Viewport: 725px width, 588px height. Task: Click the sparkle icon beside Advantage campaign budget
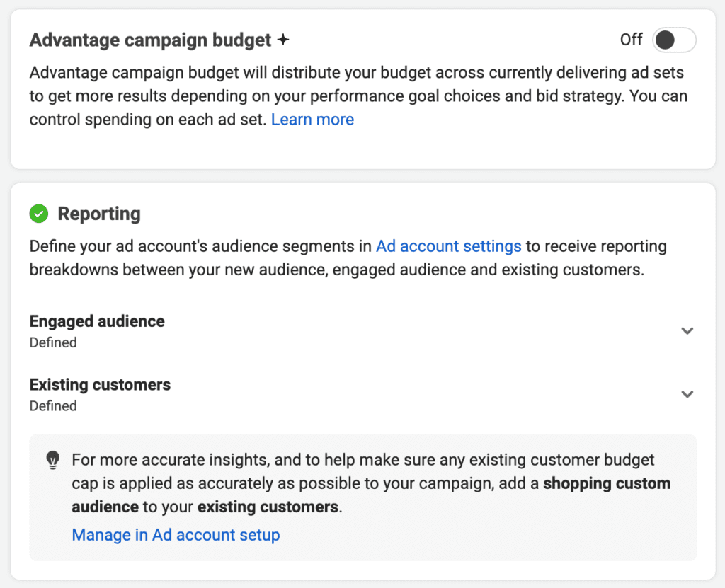(283, 40)
